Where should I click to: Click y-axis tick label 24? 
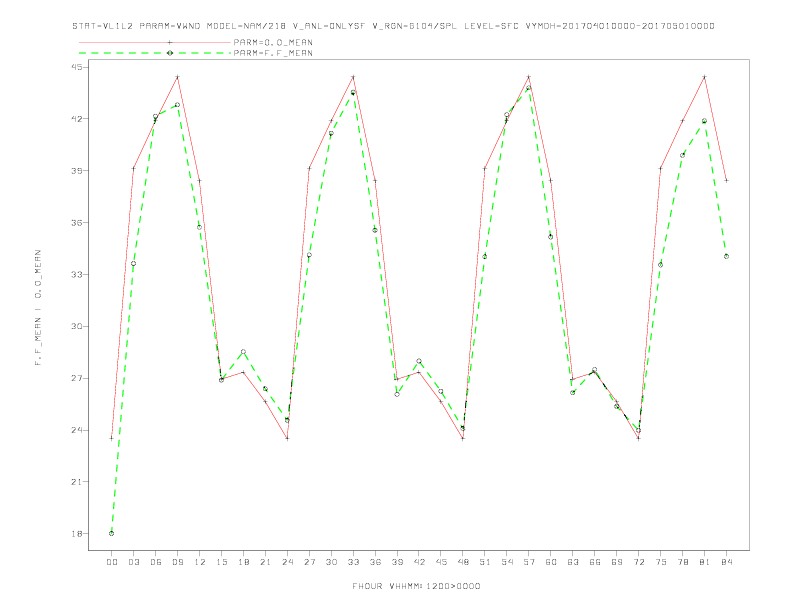click(x=77, y=430)
